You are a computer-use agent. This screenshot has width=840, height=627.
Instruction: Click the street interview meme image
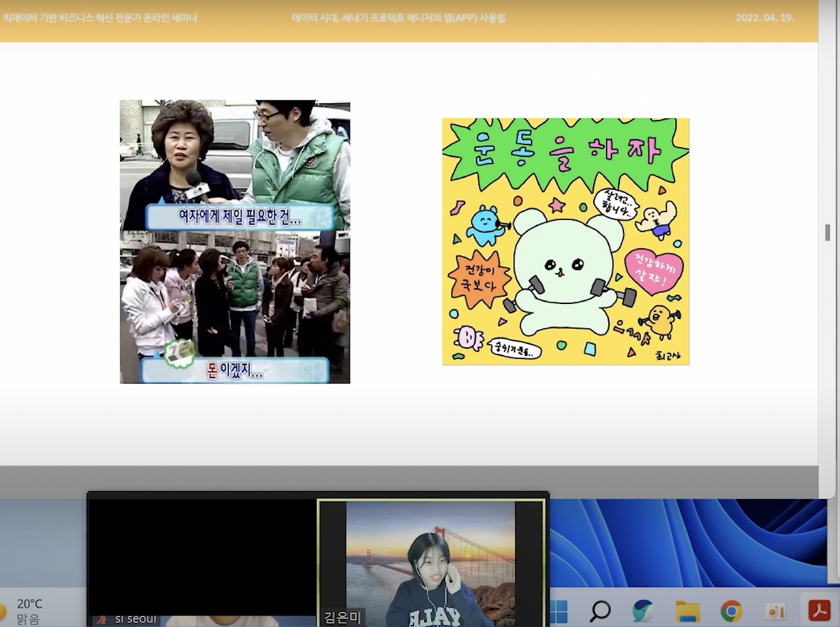235,242
